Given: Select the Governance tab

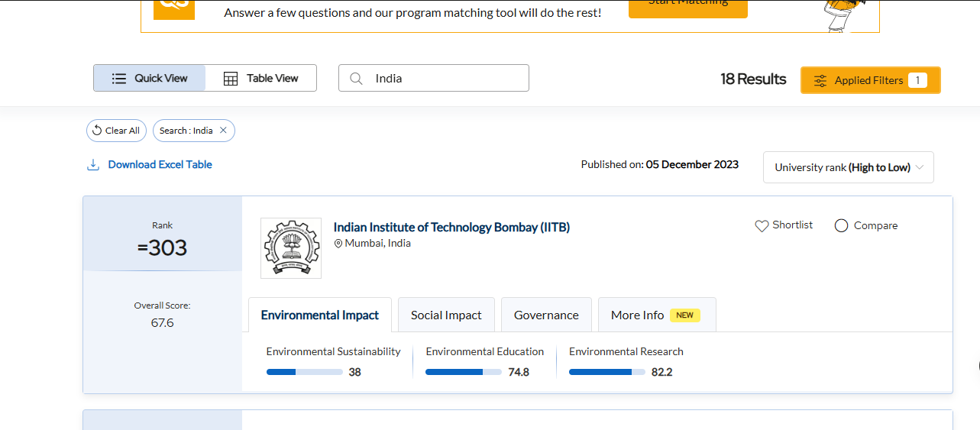Looking at the screenshot, I should 546,315.
